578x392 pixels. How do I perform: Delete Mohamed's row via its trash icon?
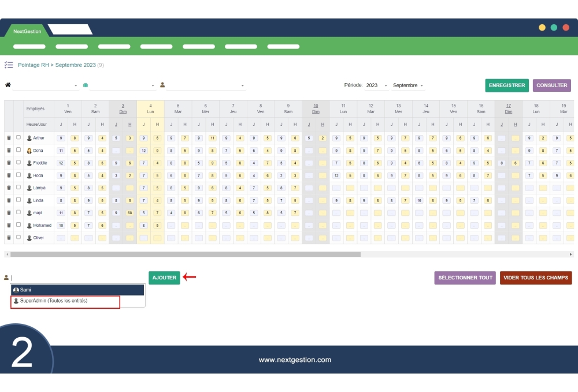pyautogui.click(x=8, y=225)
